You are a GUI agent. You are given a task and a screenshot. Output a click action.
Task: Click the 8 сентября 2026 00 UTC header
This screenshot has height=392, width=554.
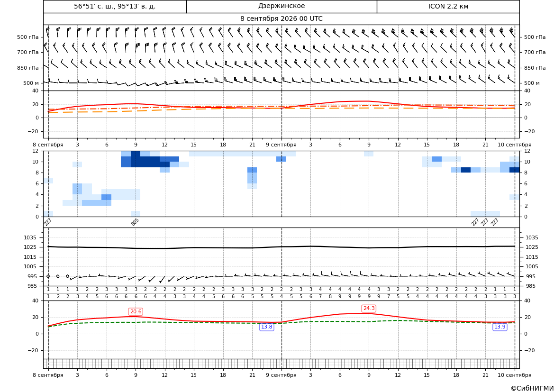tap(282, 19)
